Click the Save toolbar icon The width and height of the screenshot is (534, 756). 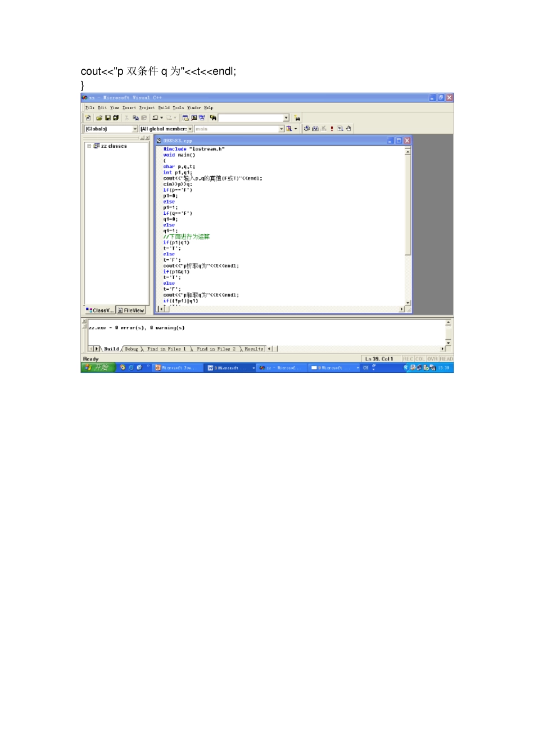click(107, 118)
